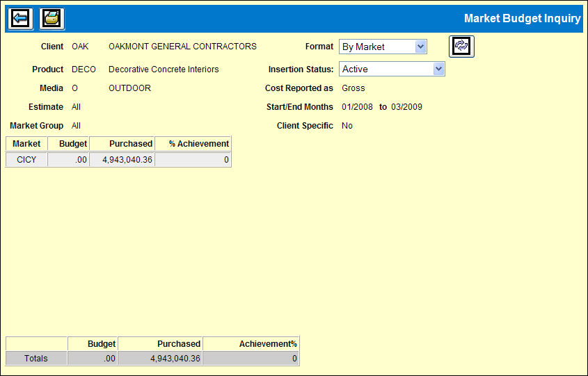The image size is (588, 376).
Task: Select the CICY market cell
Action: coord(26,160)
